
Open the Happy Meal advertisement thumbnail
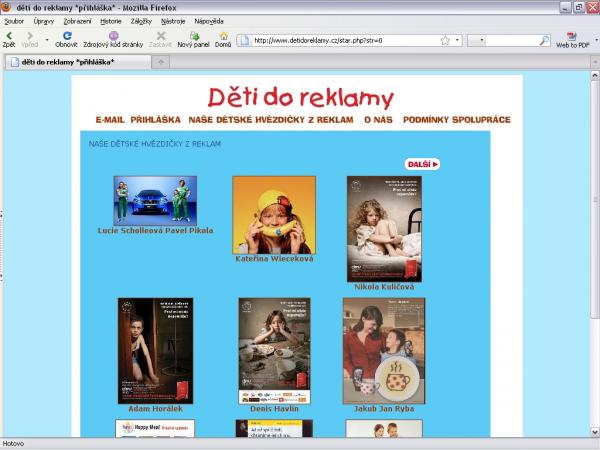coord(155,428)
